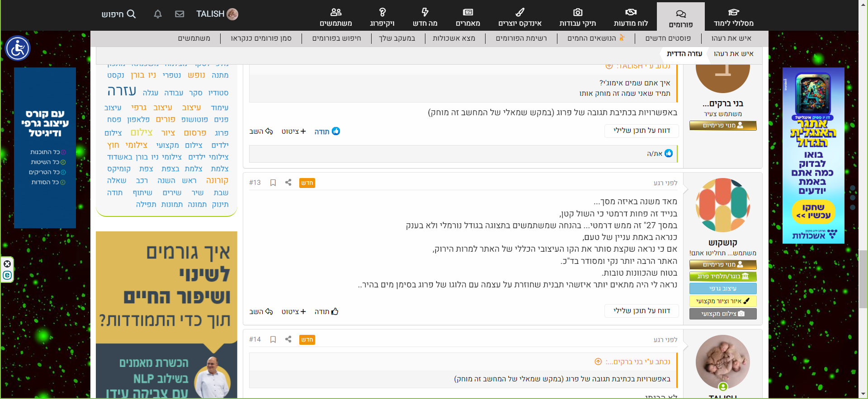Jump to quoted בני ברקים post arrow in post #14

(598, 361)
